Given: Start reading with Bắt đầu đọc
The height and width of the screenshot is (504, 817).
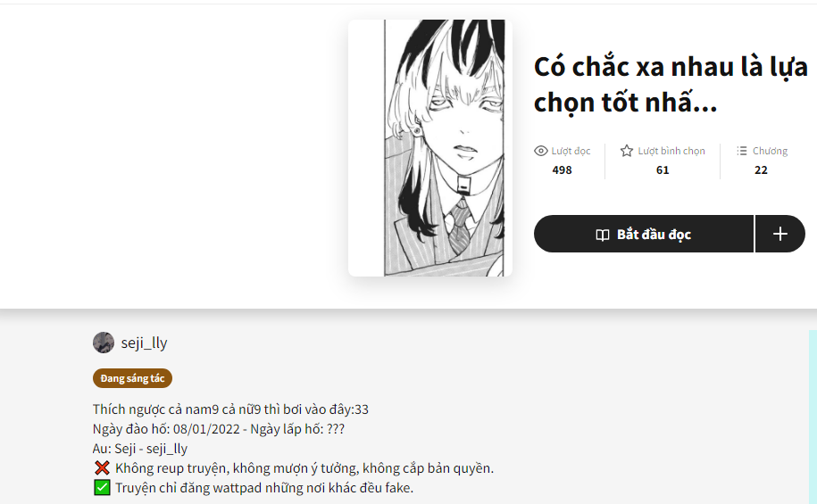Looking at the screenshot, I should click(644, 234).
